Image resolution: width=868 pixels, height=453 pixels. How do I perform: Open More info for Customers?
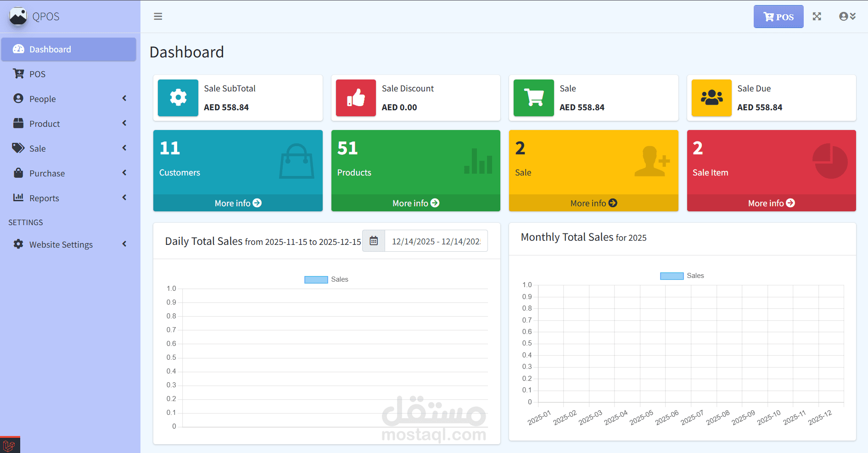(x=238, y=203)
